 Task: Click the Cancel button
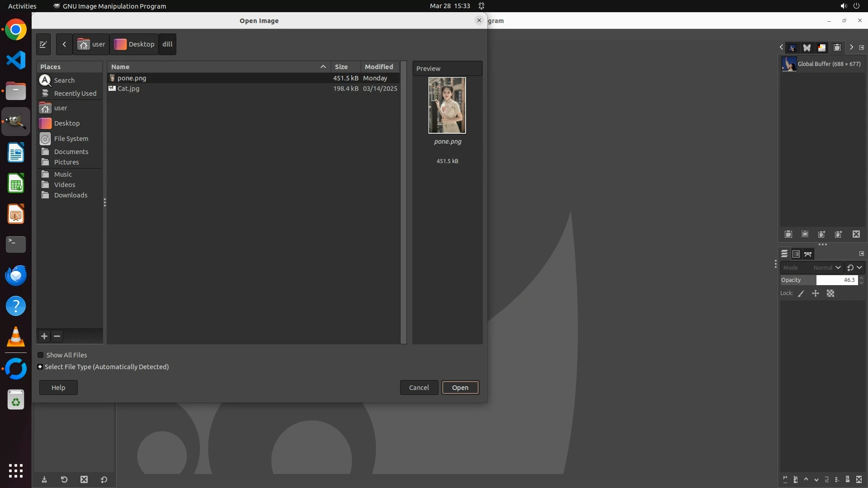coord(419,388)
